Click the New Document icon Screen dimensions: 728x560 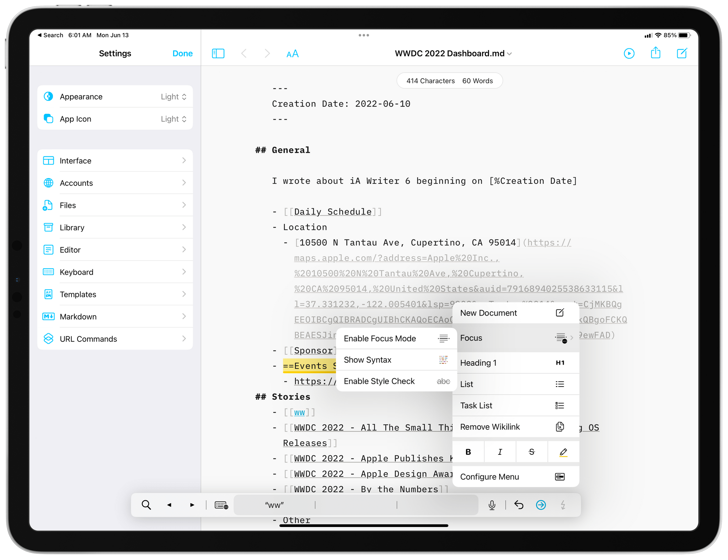tap(559, 313)
